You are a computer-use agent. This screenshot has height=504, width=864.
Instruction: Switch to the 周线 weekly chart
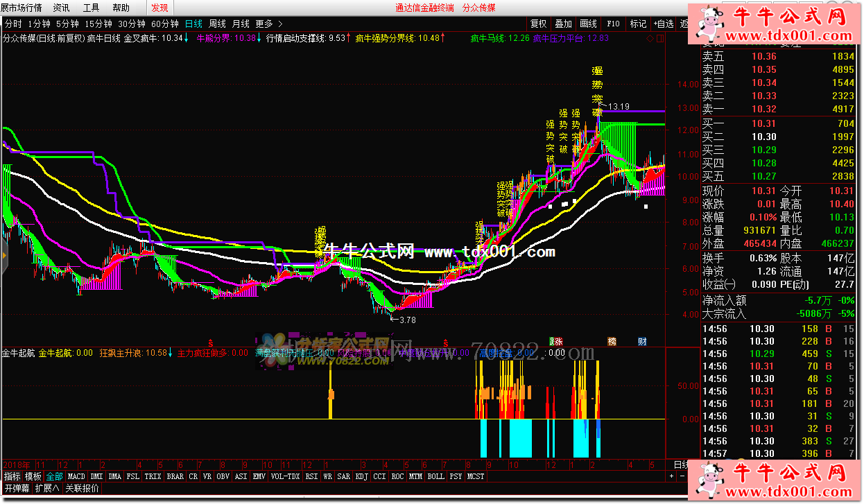click(x=217, y=24)
